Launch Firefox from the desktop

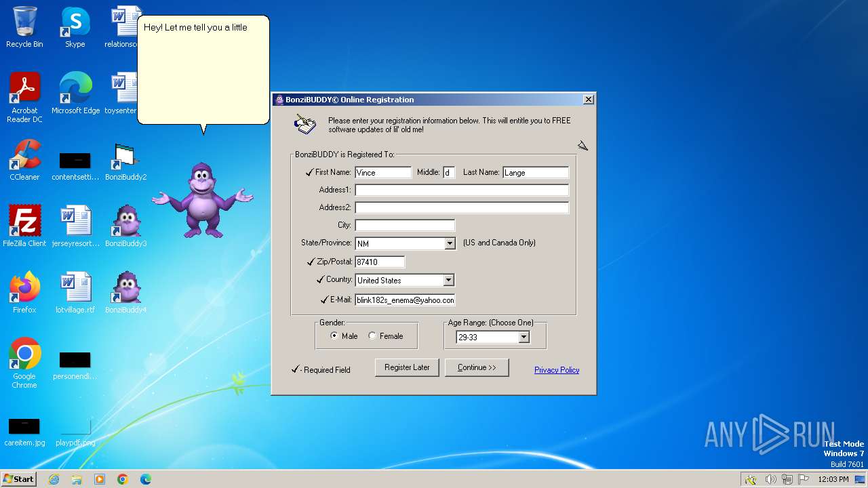point(24,293)
